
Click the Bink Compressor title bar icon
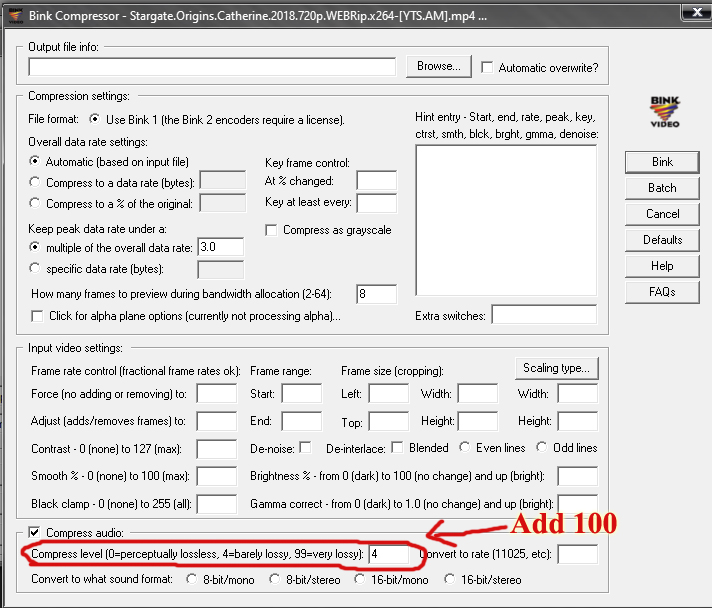click(16, 15)
